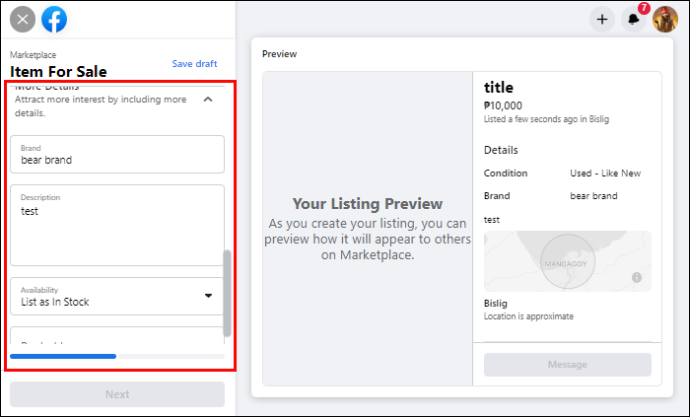Close the listing editor with X icon
The height and width of the screenshot is (417, 690).
[x=22, y=19]
